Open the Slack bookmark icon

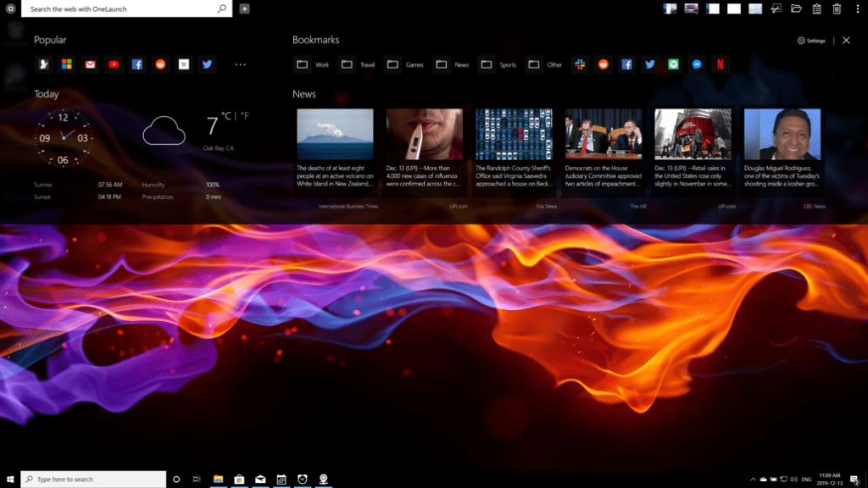point(580,64)
